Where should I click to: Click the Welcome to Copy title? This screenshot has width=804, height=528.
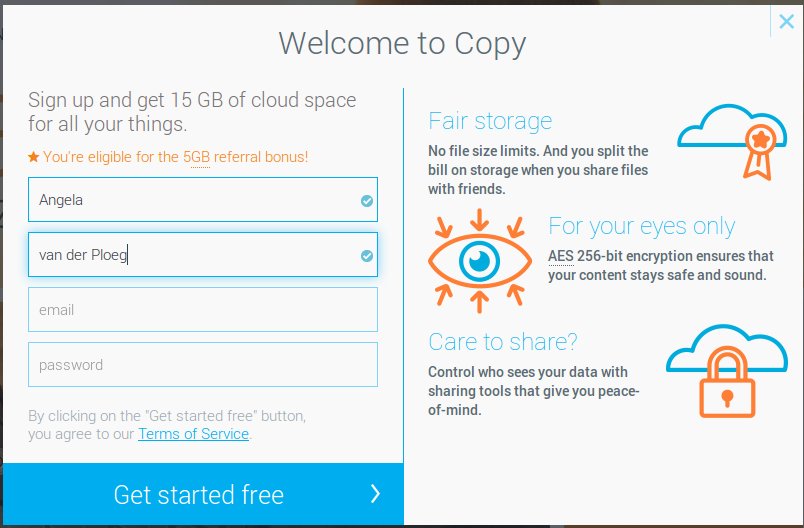tap(403, 44)
